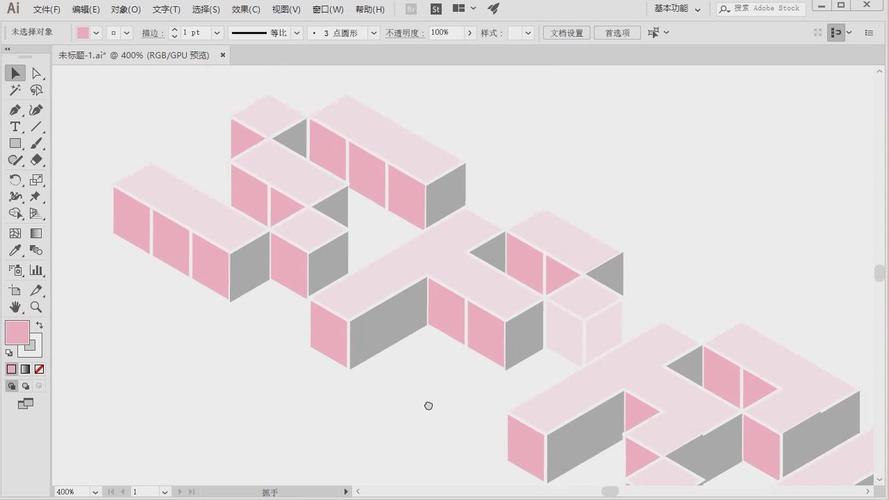This screenshot has height=500, width=889.
Task: Open the 编辑(E) menu
Action: (x=86, y=10)
